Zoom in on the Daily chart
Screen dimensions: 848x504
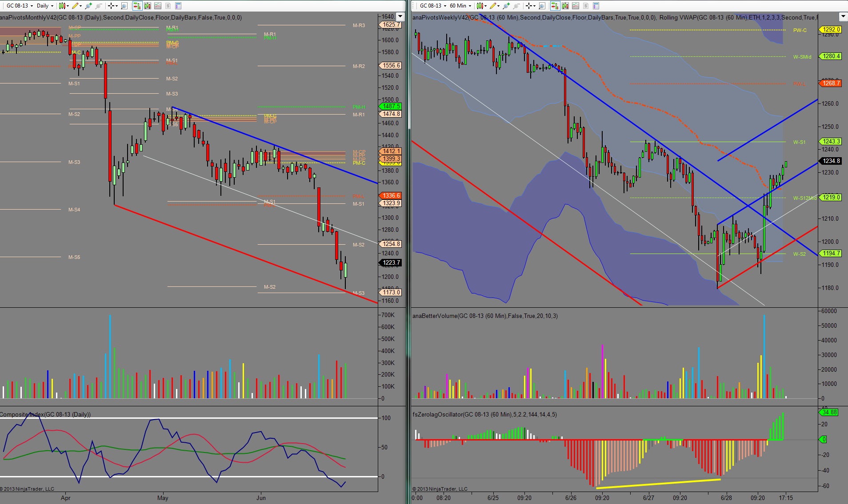pyautogui.click(x=88, y=6)
